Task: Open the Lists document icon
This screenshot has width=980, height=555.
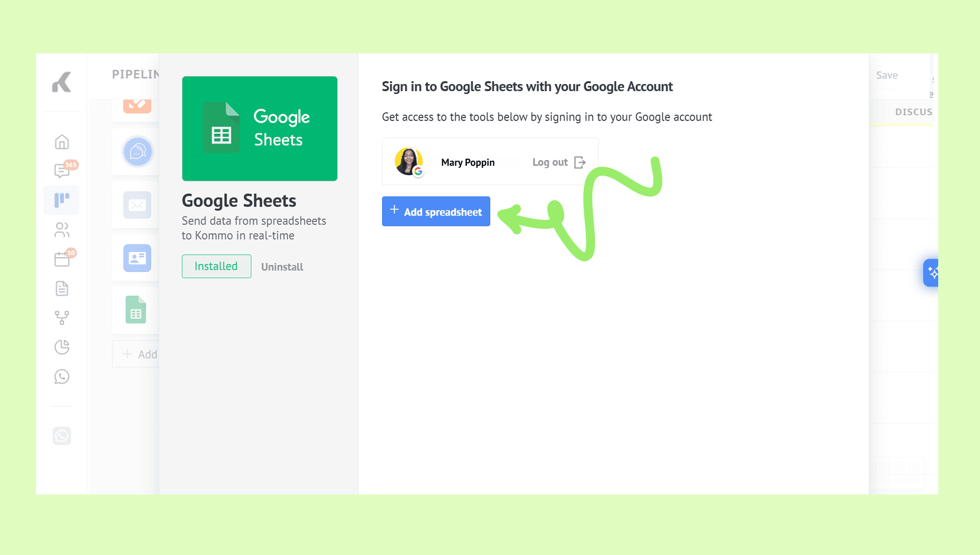Action: point(62,289)
